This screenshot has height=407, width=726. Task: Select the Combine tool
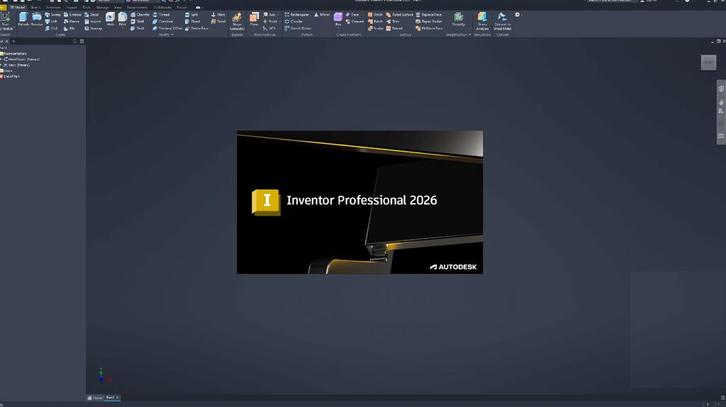[x=163, y=21]
